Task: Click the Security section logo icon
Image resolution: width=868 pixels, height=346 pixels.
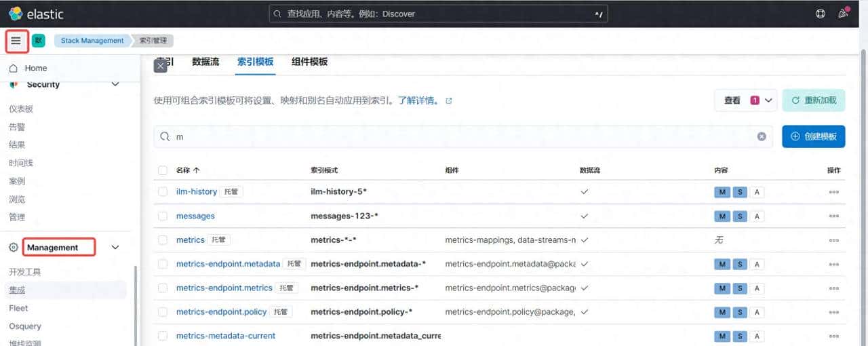Action: [x=14, y=84]
